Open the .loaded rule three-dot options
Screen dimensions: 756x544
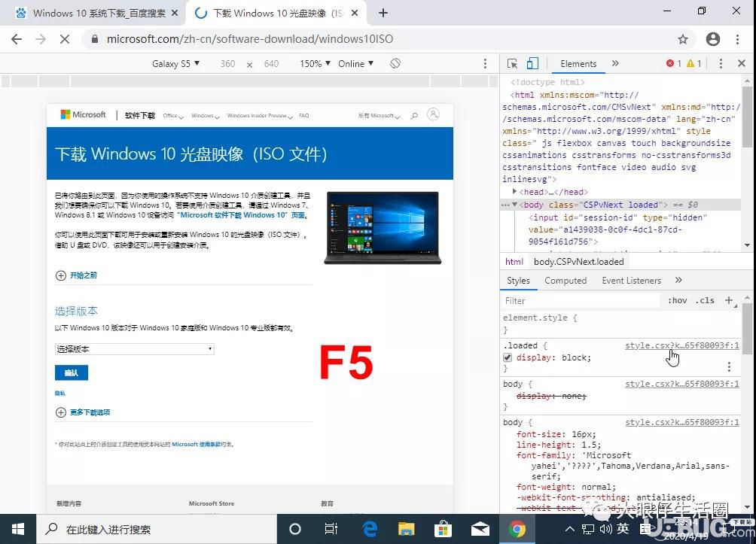click(x=729, y=367)
